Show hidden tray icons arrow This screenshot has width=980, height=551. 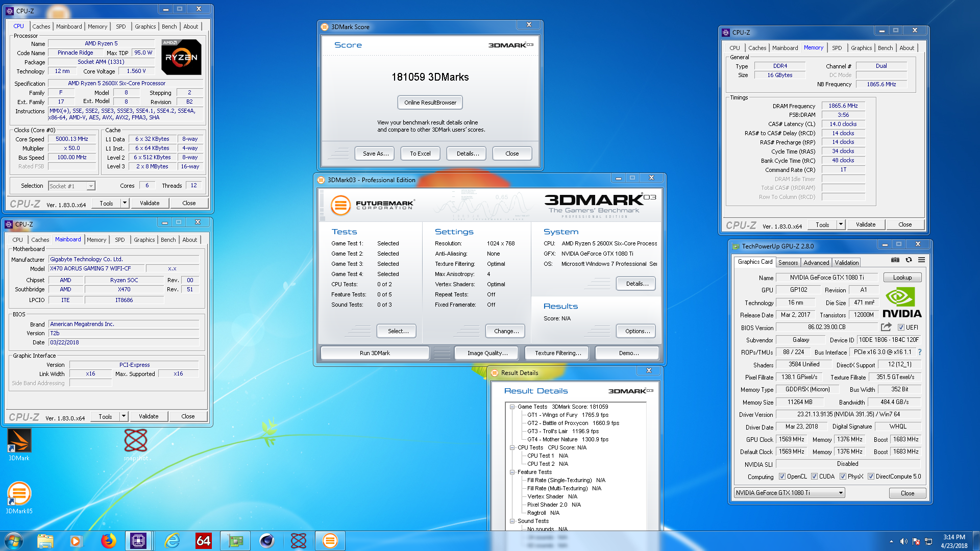coord(891,541)
